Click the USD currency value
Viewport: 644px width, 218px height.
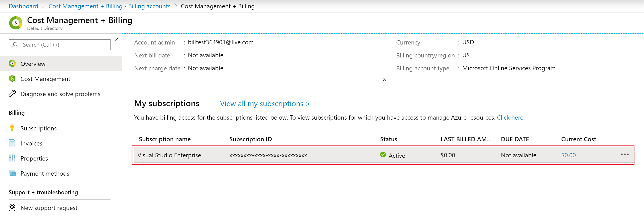click(468, 42)
